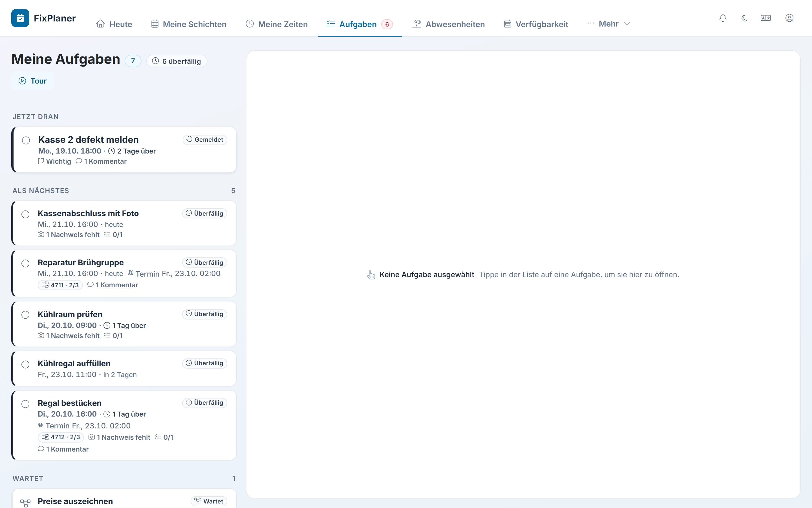The height and width of the screenshot is (508, 812).
Task: Open the Meine Schichten tab
Action: pos(189,24)
